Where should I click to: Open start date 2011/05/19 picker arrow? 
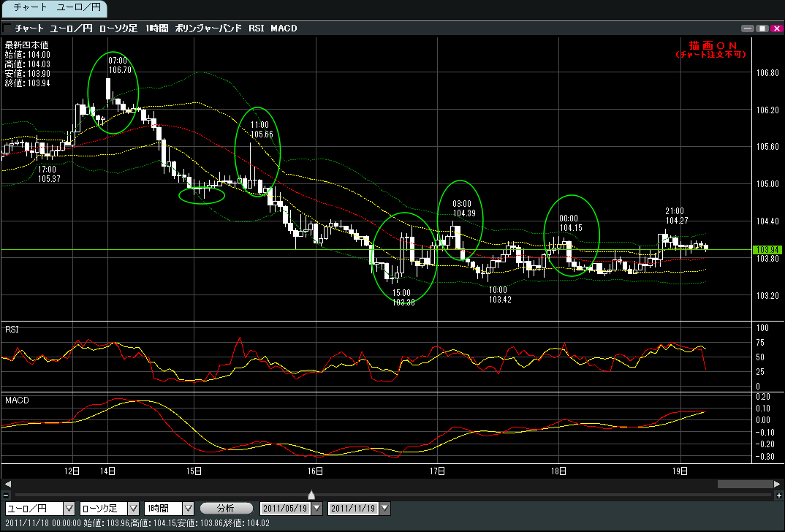coord(317,508)
